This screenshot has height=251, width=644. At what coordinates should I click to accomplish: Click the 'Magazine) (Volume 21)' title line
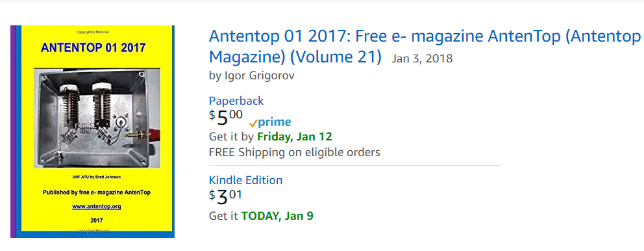(x=295, y=57)
